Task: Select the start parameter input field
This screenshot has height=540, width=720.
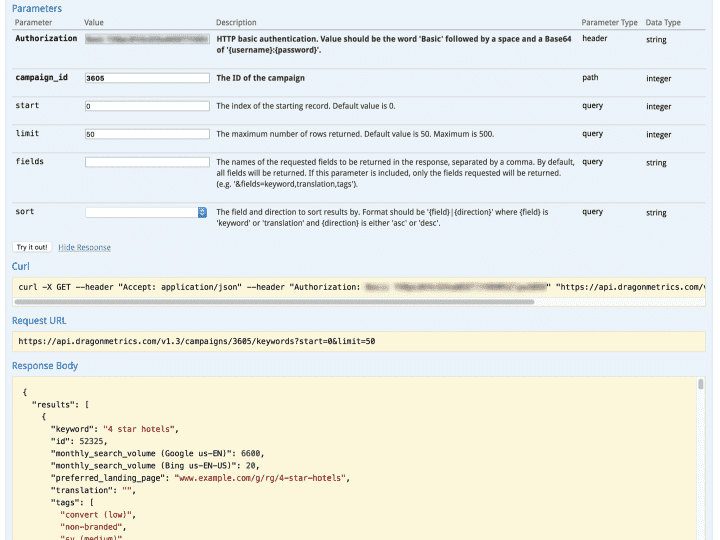Action: coord(146,106)
